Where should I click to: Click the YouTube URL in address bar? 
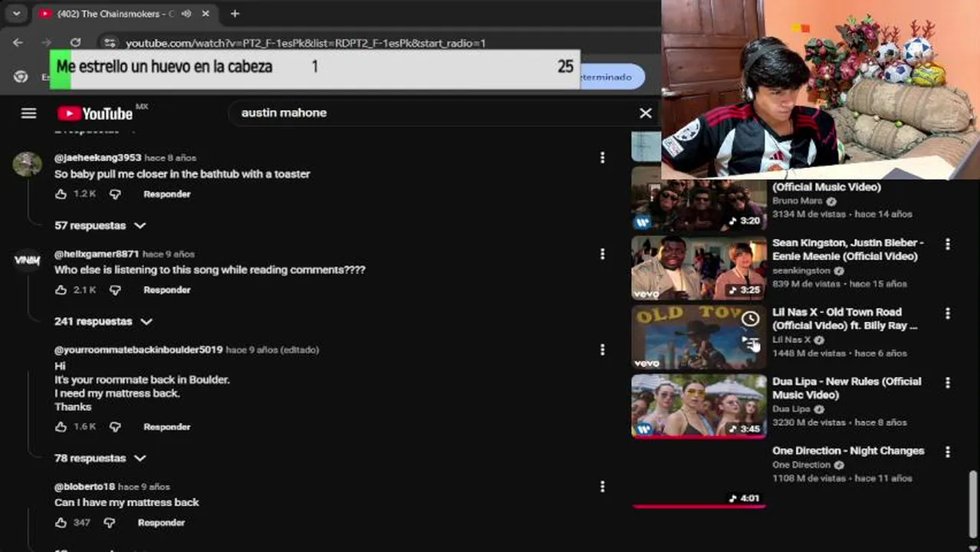coord(305,44)
